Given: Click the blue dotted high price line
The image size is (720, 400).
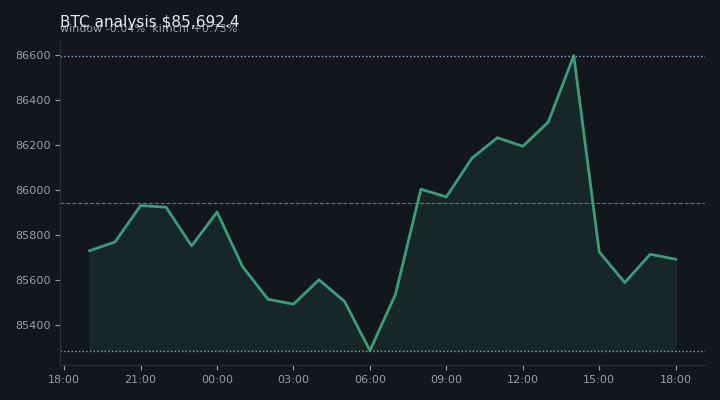Looking at the screenshot, I should pos(383,56).
